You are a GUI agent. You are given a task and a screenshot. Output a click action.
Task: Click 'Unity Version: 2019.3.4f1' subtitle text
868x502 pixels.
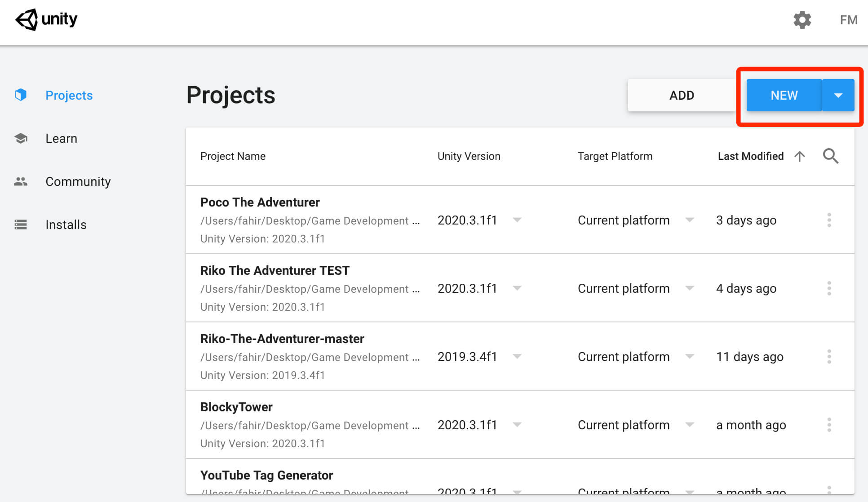click(262, 375)
